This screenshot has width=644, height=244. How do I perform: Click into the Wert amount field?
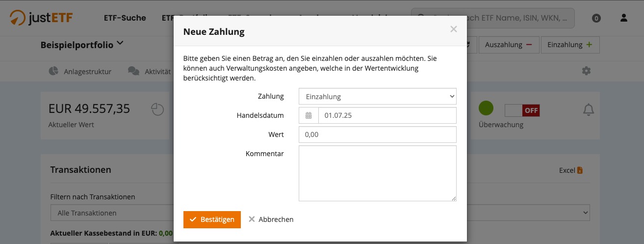pyautogui.click(x=377, y=135)
